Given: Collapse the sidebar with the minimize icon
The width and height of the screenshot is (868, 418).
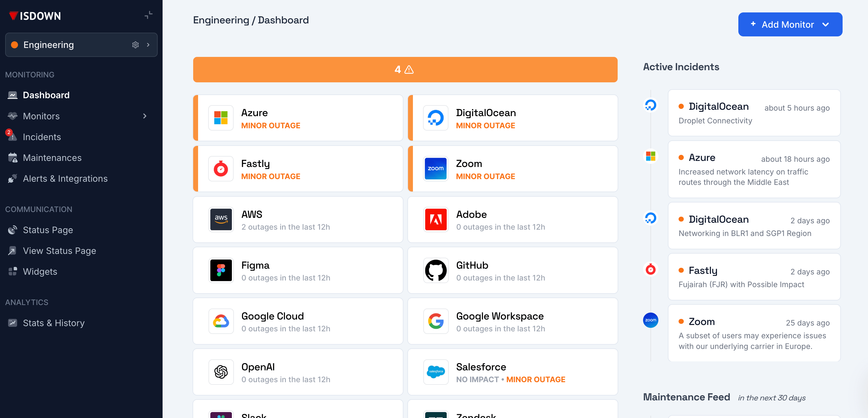Looking at the screenshot, I should [149, 15].
